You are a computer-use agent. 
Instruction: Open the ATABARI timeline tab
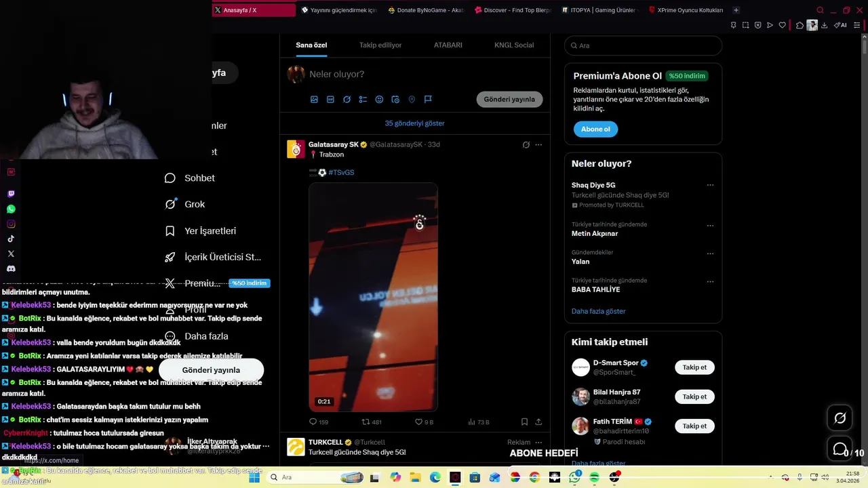point(448,45)
